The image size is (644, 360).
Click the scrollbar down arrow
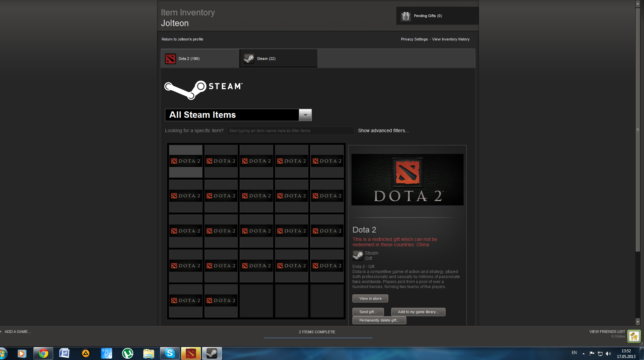(638, 322)
